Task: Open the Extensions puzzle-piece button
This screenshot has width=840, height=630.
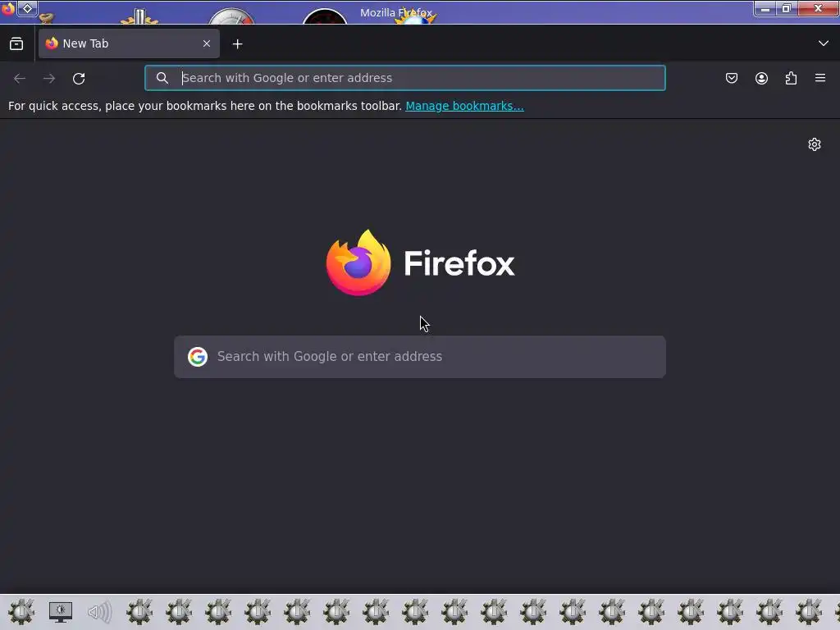Action: (791, 78)
